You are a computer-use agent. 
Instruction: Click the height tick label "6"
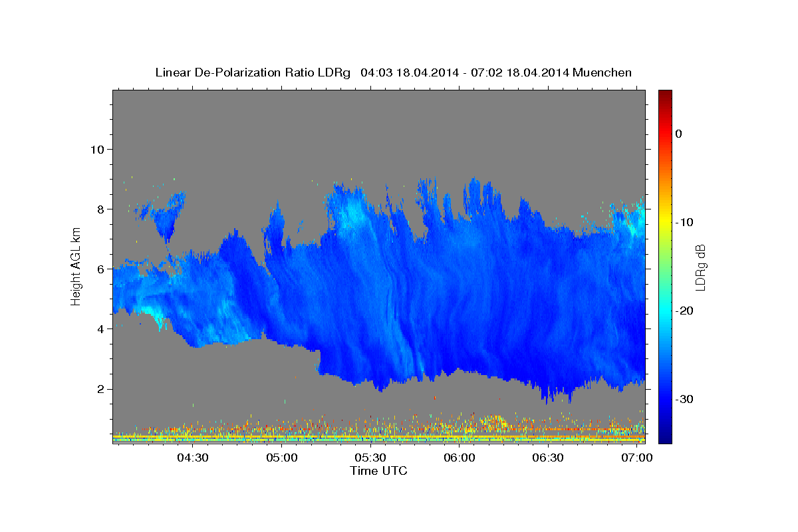[101, 269]
